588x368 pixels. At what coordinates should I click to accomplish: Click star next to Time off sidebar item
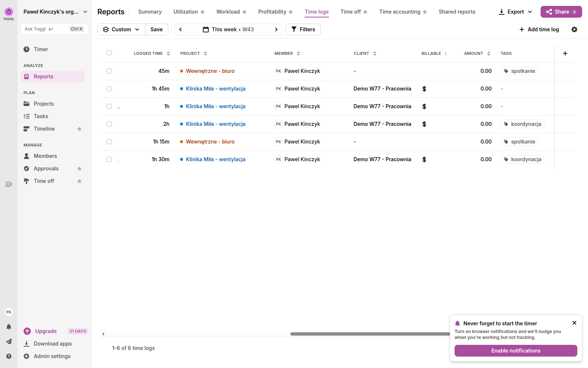[x=79, y=181]
